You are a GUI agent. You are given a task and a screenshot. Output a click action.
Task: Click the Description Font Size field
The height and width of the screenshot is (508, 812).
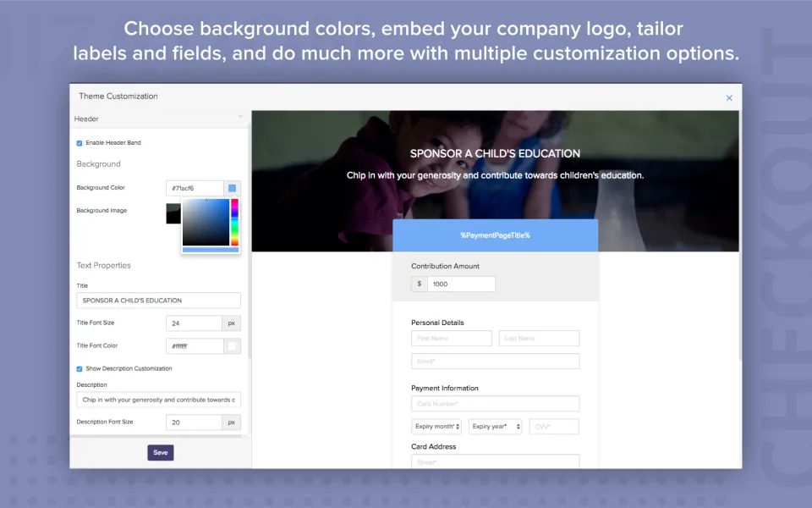pyautogui.click(x=195, y=422)
